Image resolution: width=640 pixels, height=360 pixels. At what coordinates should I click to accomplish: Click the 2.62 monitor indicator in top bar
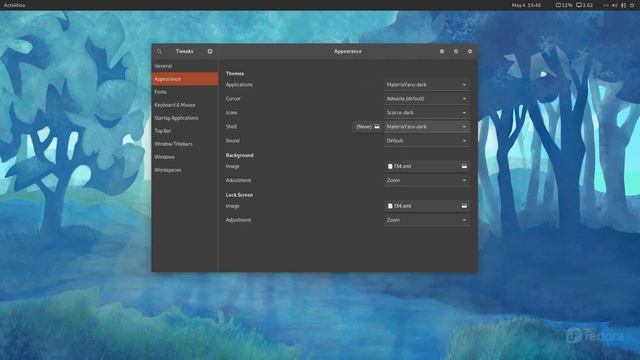tap(584, 5)
